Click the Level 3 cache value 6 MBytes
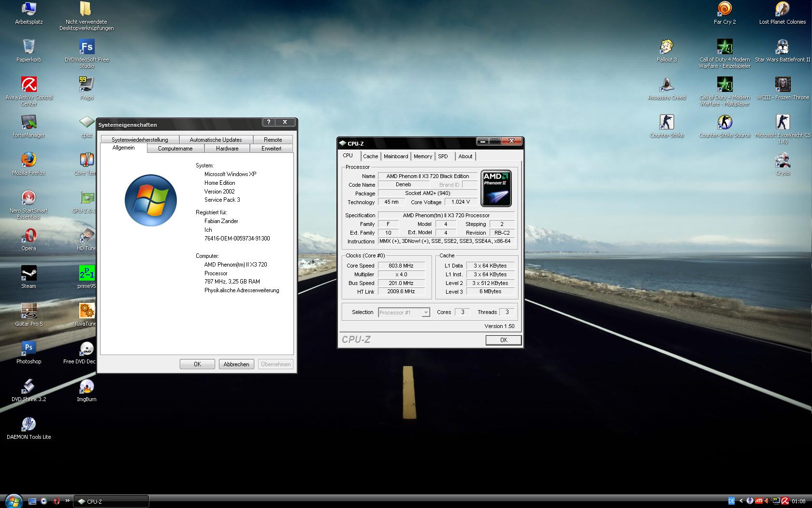 point(491,292)
